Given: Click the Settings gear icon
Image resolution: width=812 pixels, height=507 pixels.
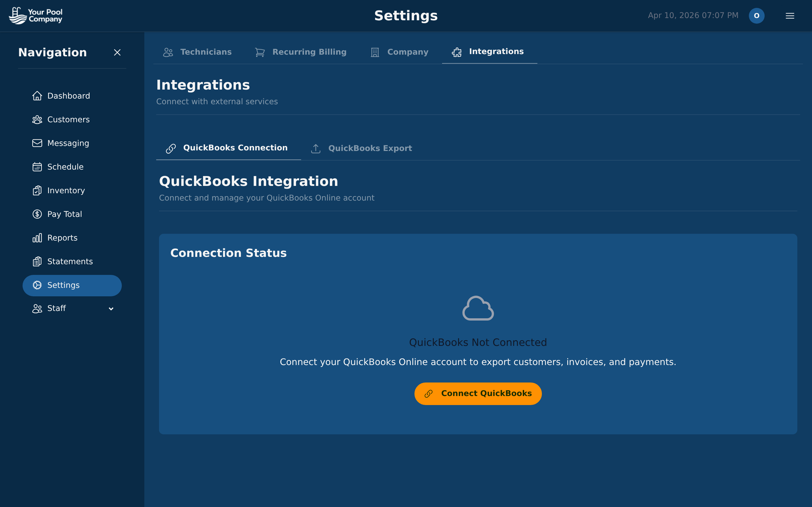Looking at the screenshot, I should (x=37, y=285).
